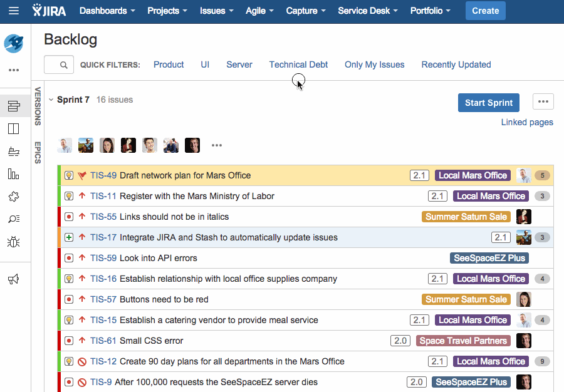Click the priority arrow of TIS-11

[x=82, y=196]
